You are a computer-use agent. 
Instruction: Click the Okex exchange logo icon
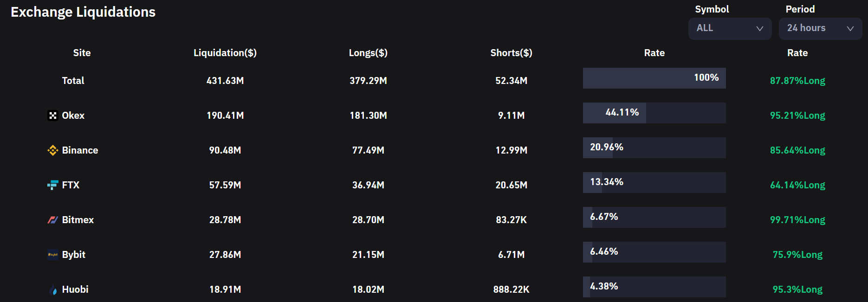click(53, 116)
